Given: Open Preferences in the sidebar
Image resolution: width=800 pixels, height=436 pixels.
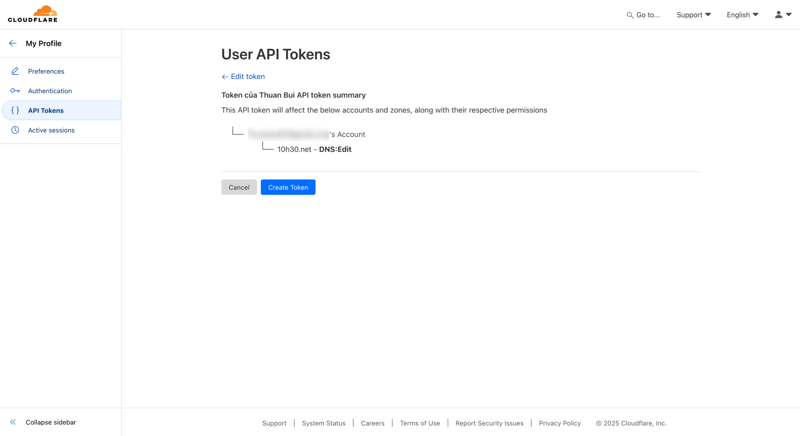Looking at the screenshot, I should [46, 71].
